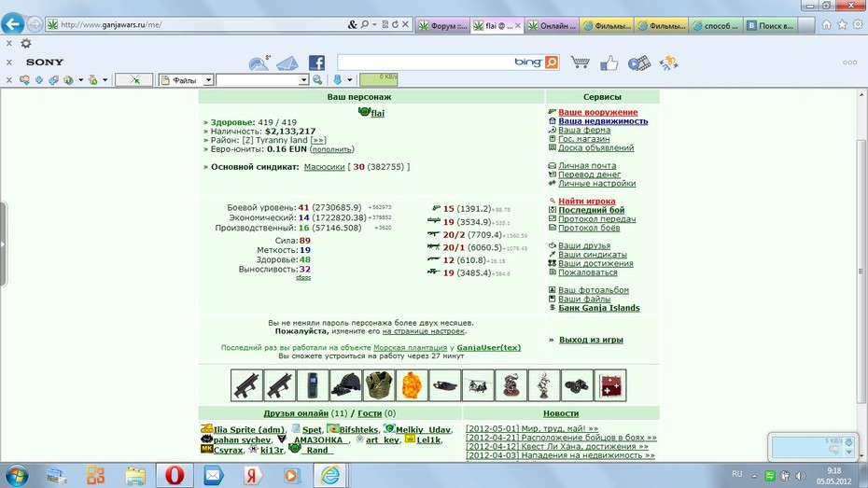Launch Opera from the taskbar
868x488 pixels.
(x=175, y=475)
